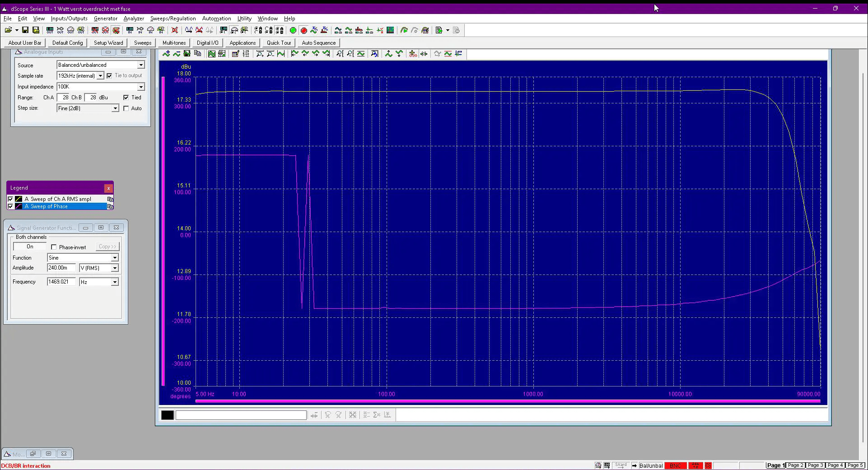
Task: Click the colourful spectrum display icon in main toolbar
Action: 391,30
